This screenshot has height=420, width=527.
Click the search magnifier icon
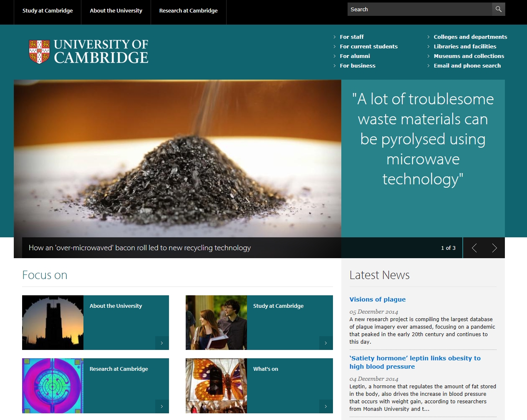(x=498, y=9)
